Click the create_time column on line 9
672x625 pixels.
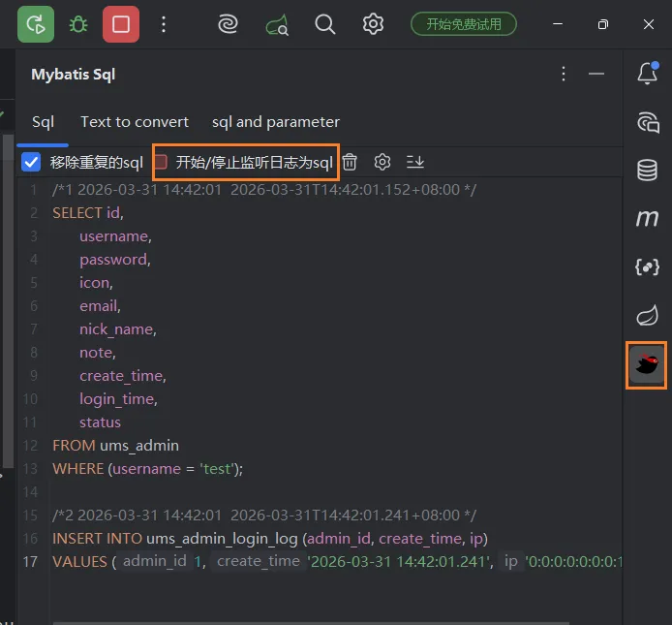tap(121, 376)
